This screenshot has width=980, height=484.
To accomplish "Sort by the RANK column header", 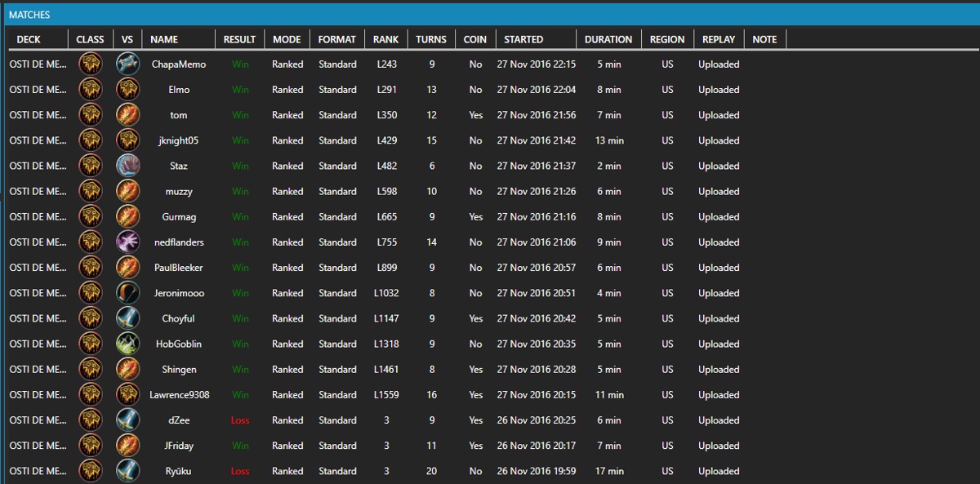I will [386, 39].
